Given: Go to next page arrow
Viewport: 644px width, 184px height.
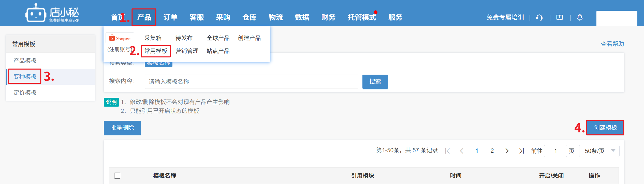Looking at the screenshot, I should click(x=507, y=151).
